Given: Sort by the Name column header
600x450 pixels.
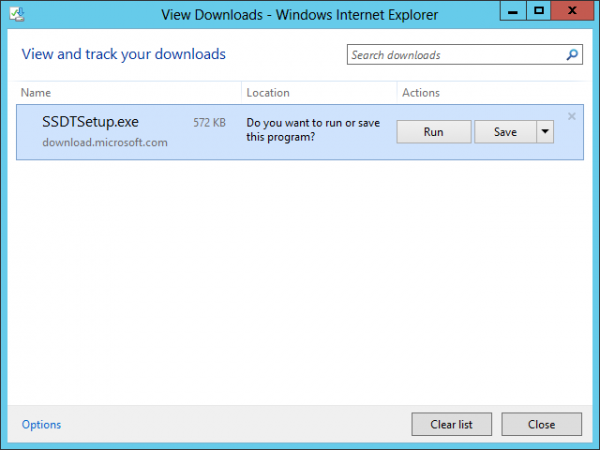Looking at the screenshot, I should (x=36, y=93).
